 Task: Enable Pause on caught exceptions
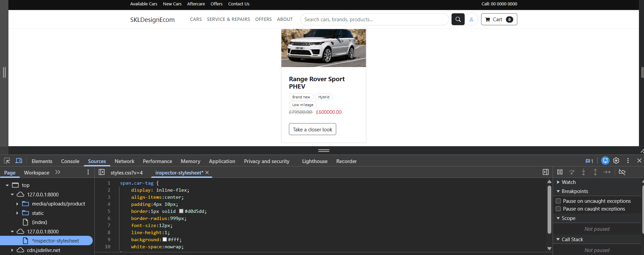tap(558, 209)
